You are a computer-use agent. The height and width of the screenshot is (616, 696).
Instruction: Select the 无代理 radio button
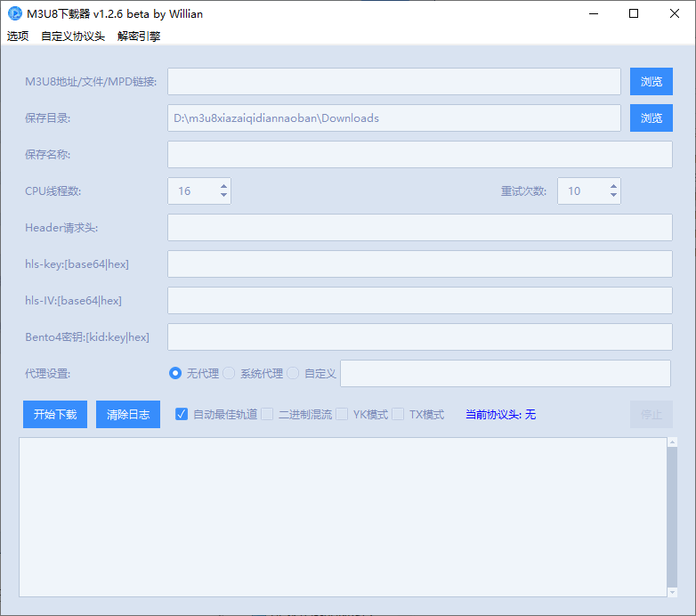click(175, 374)
